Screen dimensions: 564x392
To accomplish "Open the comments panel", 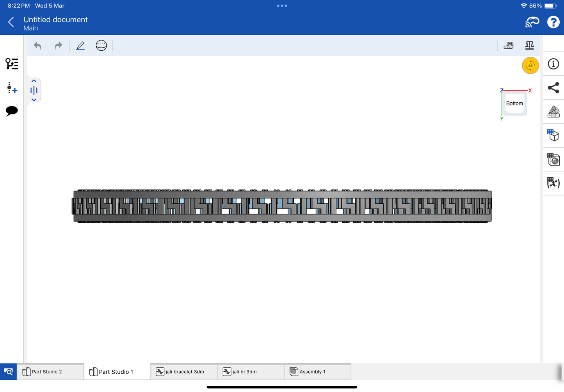I will [x=12, y=111].
